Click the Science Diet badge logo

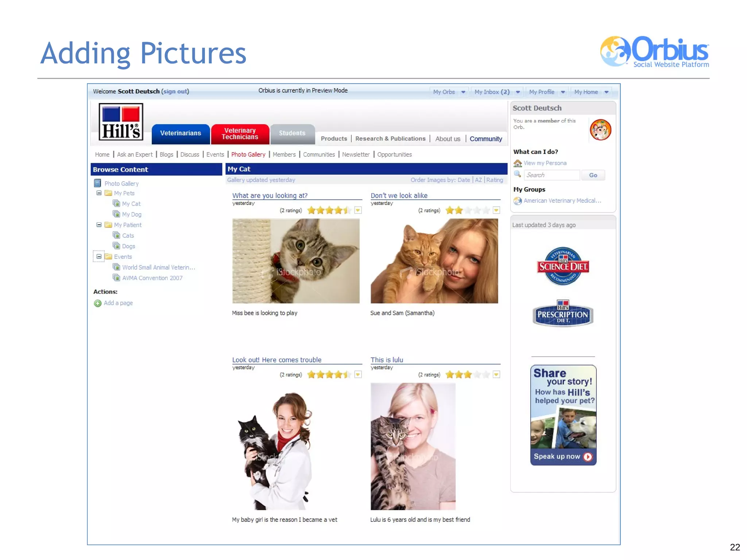(563, 266)
